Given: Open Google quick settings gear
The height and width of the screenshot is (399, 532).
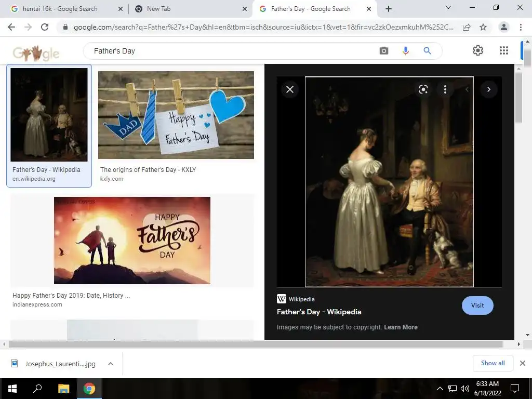Looking at the screenshot, I should (x=478, y=50).
